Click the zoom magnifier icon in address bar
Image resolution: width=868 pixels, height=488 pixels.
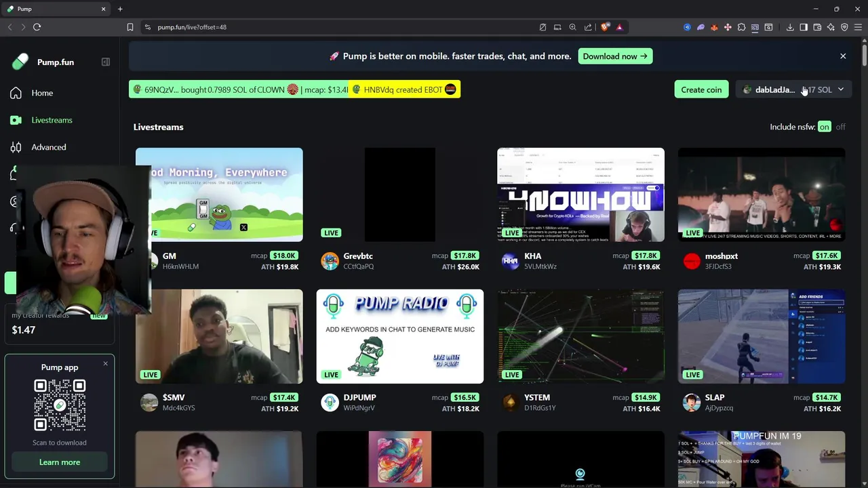tap(572, 27)
